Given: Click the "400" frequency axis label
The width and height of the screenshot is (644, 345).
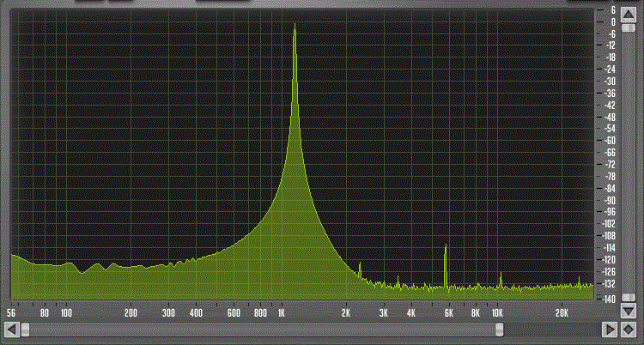Looking at the screenshot, I should [x=196, y=313].
